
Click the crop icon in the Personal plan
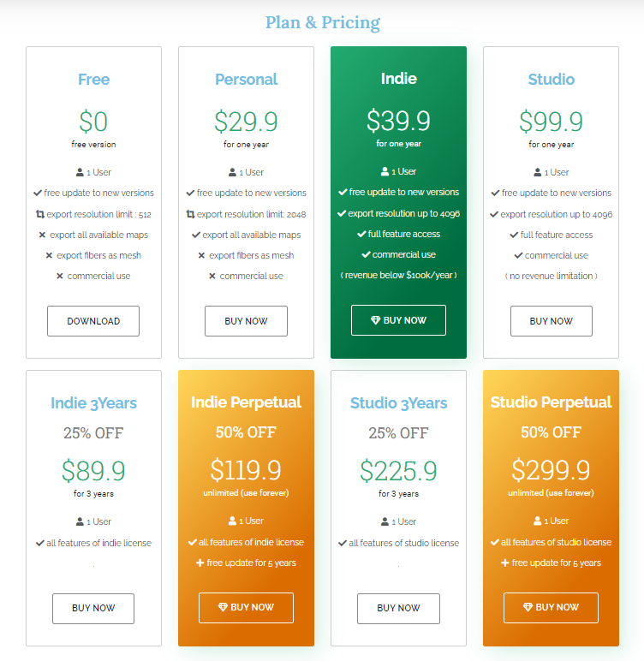191,214
